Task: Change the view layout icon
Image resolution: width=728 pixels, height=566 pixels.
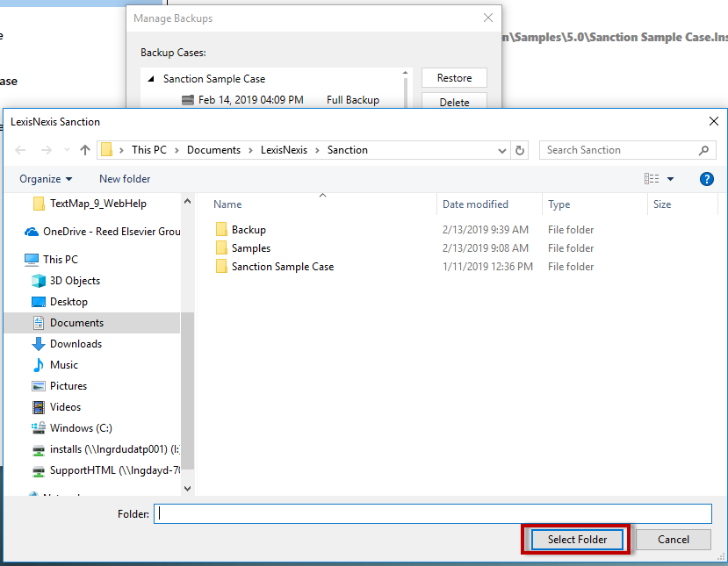Action: click(x=652, y=179)
